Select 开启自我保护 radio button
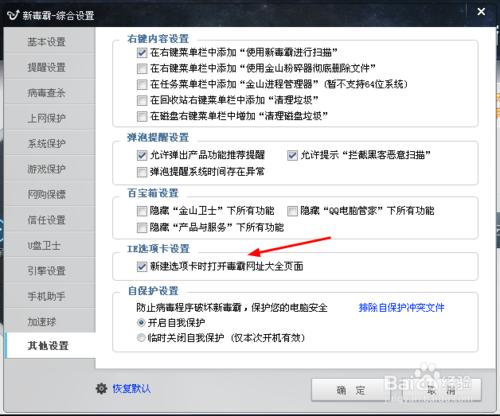Viewport: 500px width, 416px height. point(141,323)
